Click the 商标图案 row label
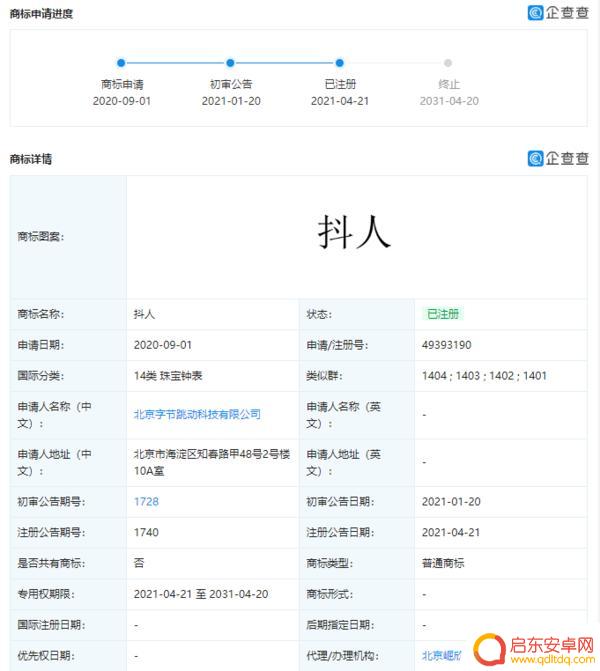The height and width of the screenshot is (671, 600). point(41,236)
